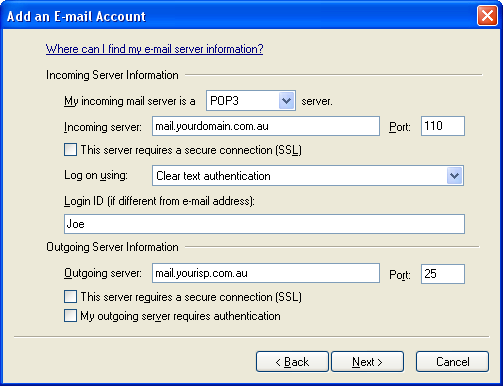Click the 'Log on using:' label

96,175
